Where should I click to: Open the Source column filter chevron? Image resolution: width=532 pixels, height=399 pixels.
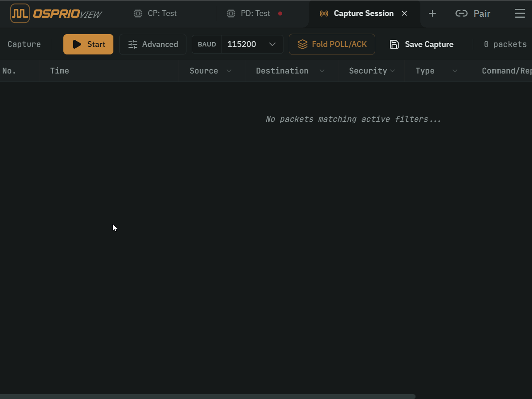[x=229, y=71]
